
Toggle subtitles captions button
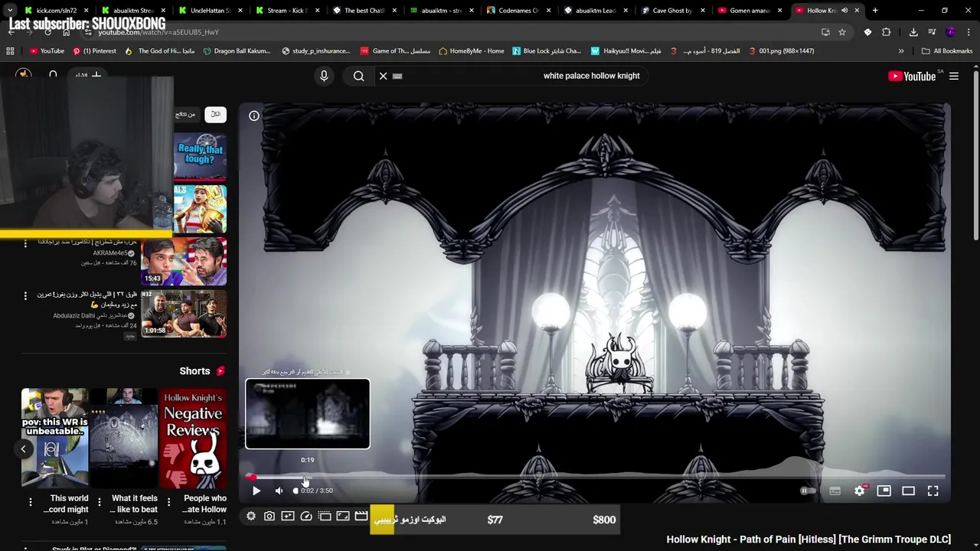tap(835, 491)
